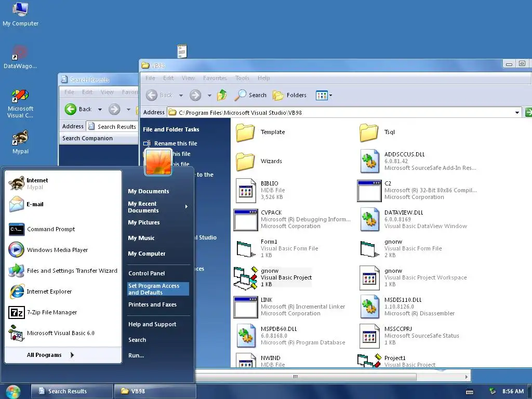532x399 pixels.
Task: Click Set Program Access and Defaults
Action: coord(158,289)
